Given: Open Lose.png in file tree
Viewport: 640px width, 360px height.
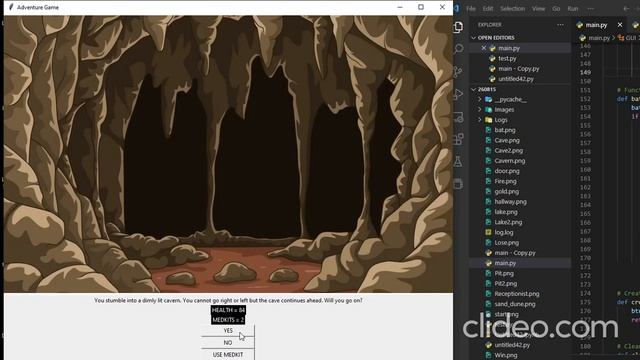Looking at the screenshot, I should (x=507, y=242).
